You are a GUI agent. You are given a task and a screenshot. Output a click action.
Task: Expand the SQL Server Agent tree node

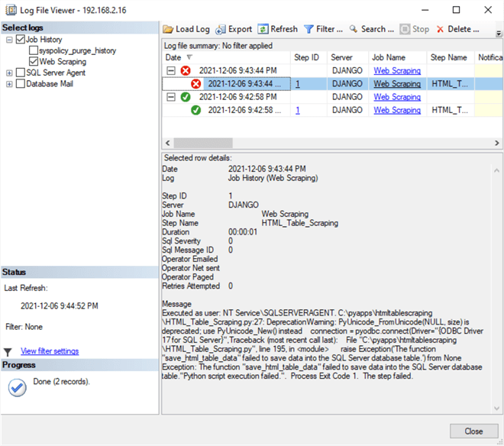click(9, 73)
